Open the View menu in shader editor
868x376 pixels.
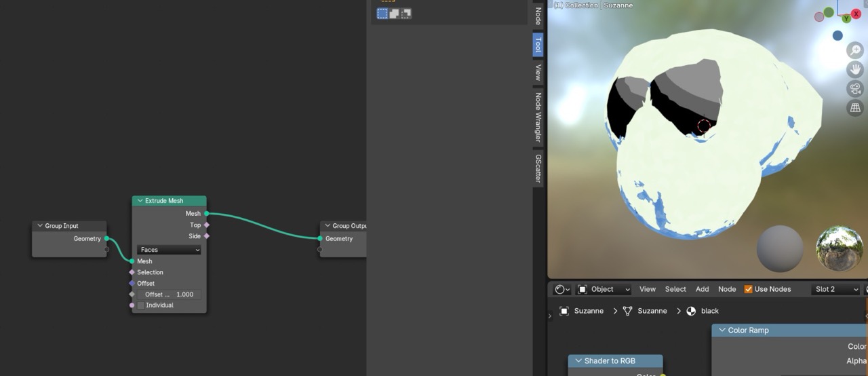[x=648, y=289]
